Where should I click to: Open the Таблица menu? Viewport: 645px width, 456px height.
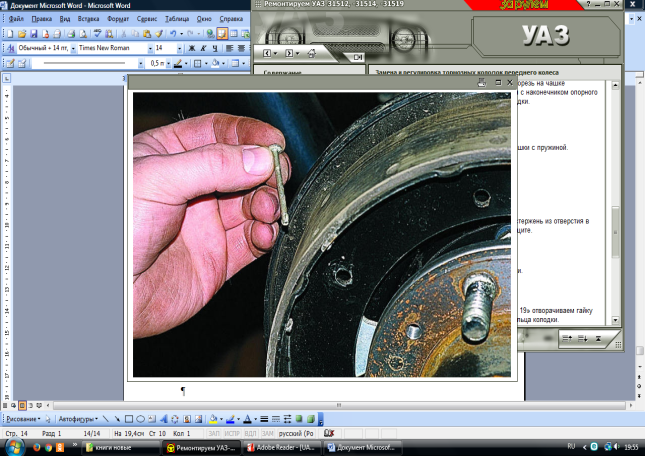(177, 19)
